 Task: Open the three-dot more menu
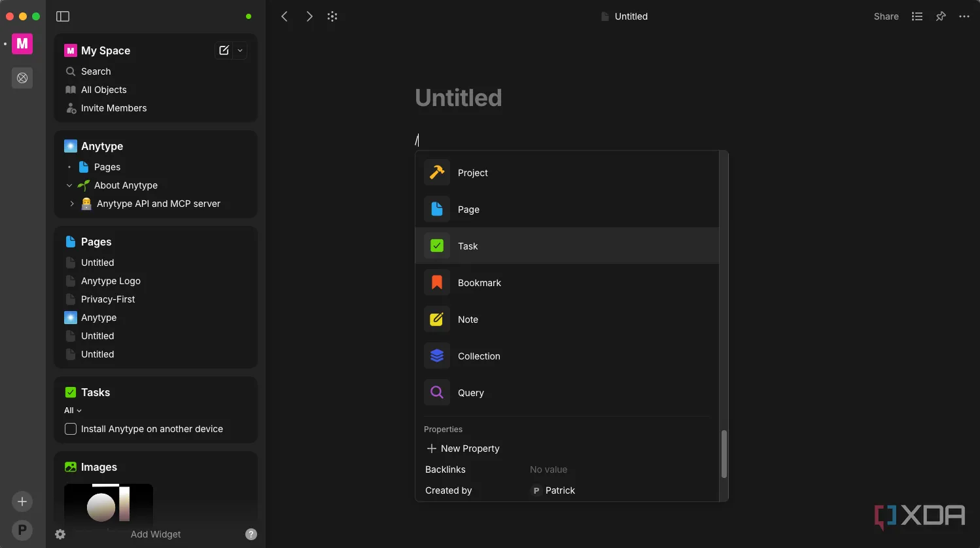pyautogui.click(x=964, y=16)
